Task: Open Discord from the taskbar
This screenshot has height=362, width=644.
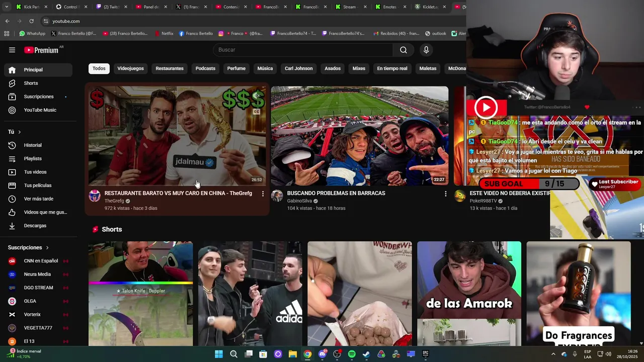Action: tap(323, 354)
